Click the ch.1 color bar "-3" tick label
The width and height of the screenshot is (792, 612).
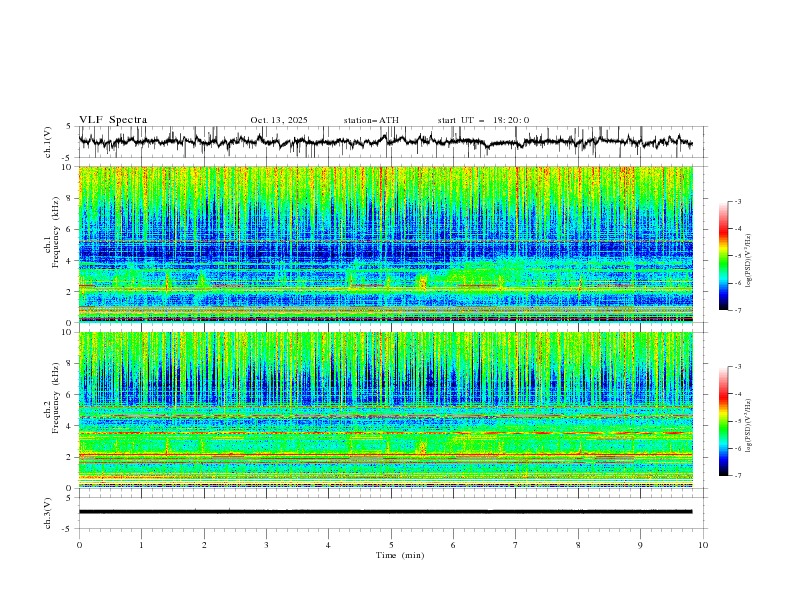(738, 201)
